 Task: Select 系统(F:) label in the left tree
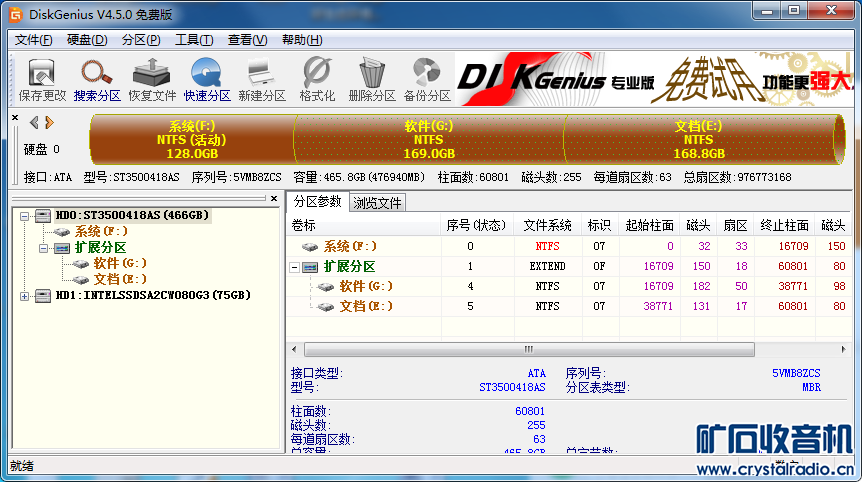101,231
